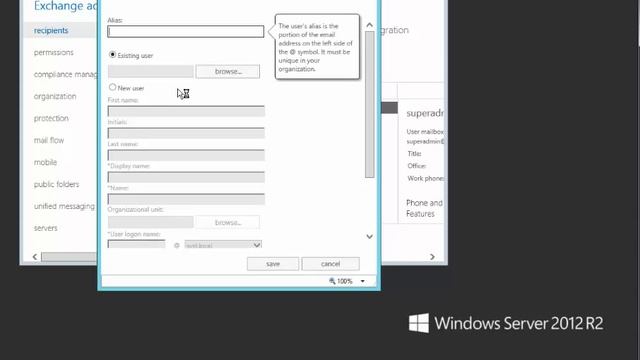Open servers in the sidebar
This screenshot has height=360, width=640.
45,228
